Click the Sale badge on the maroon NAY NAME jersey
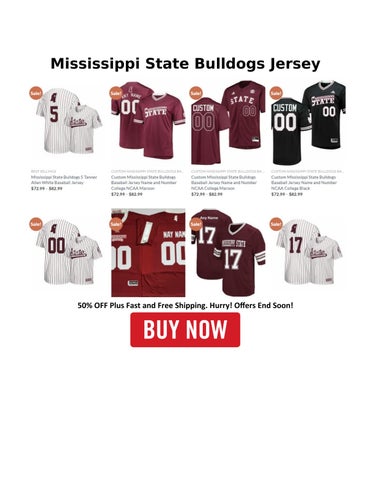Screen dimensions: 371x480 coord(116,93)
